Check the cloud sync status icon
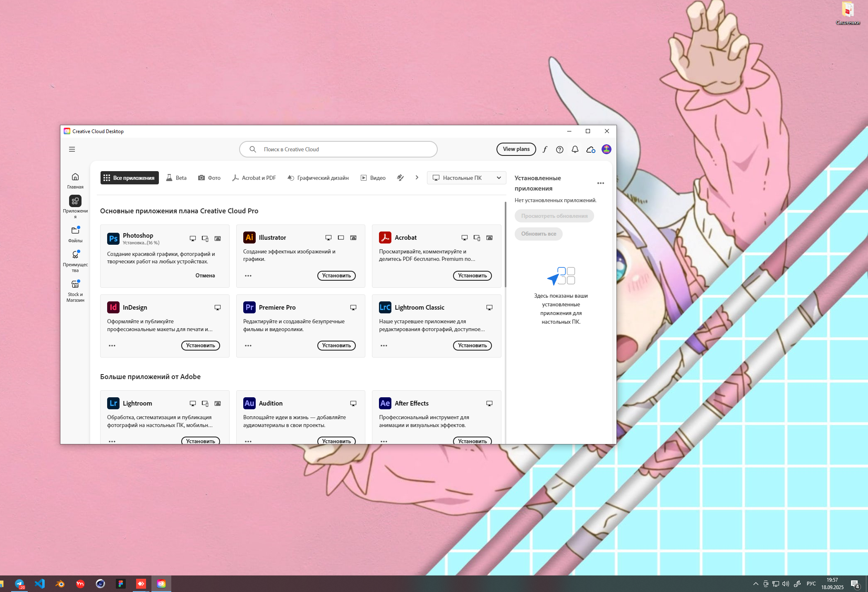This screenshot has width=868, height=592. coord(591,150)
